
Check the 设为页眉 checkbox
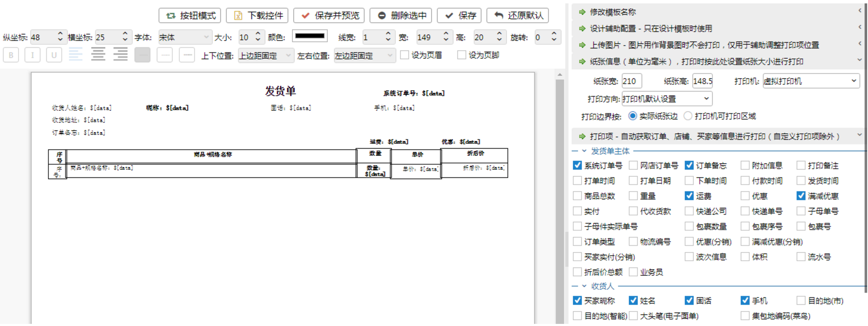(405, 55)
